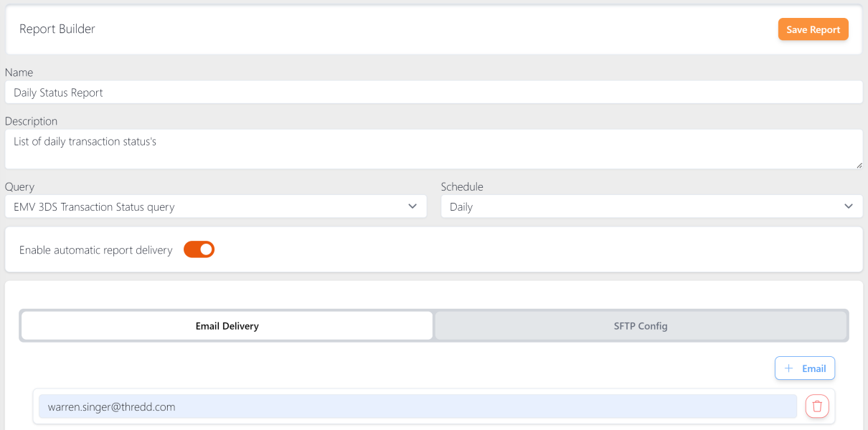Image resolution: width=868 pixels, height=430 pixels.
Task: Click the Description field label
Action: 31,121
